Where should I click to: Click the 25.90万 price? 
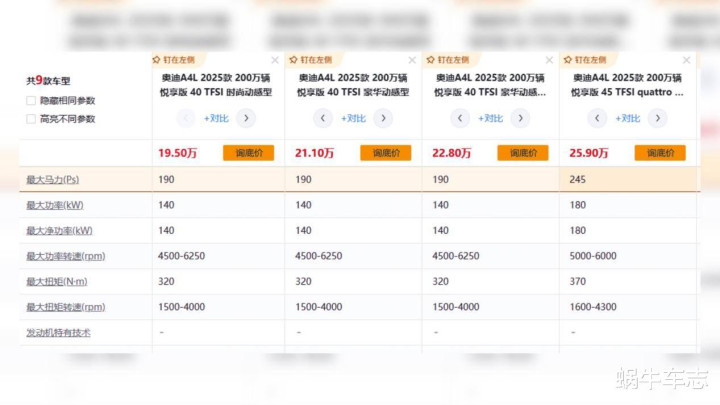click(589, 153)
